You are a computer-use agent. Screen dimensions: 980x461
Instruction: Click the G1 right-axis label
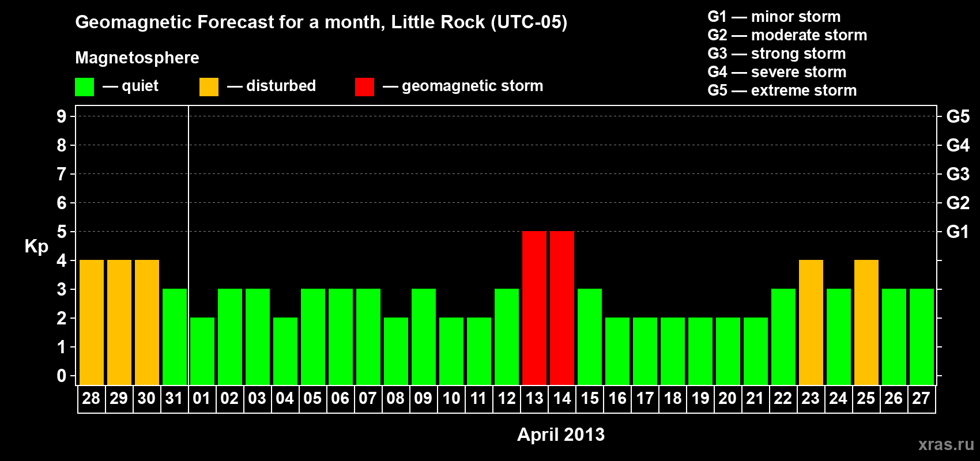[958, 232]
